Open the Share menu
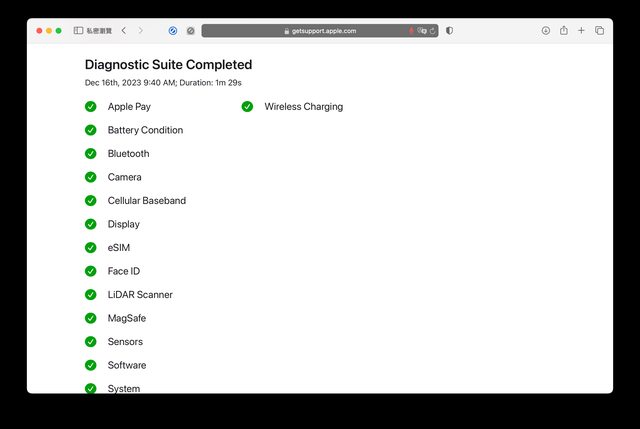 point(564,31)
